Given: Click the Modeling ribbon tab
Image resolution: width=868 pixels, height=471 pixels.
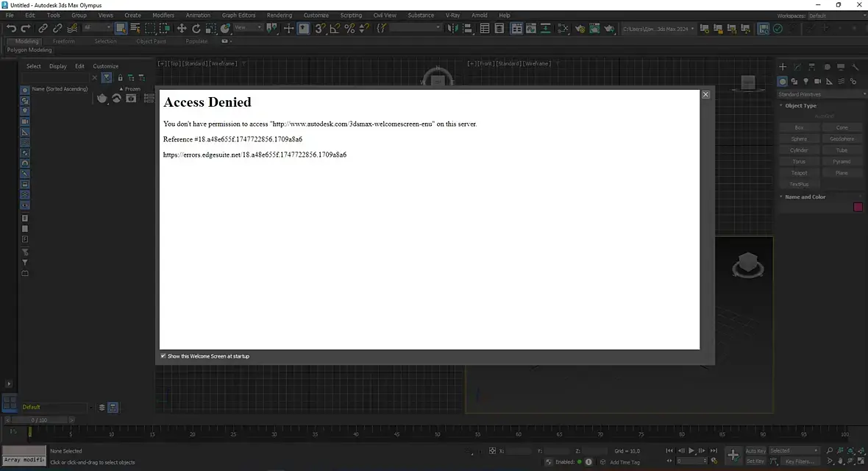Looking at the screenshot, I should coord(26,41).
